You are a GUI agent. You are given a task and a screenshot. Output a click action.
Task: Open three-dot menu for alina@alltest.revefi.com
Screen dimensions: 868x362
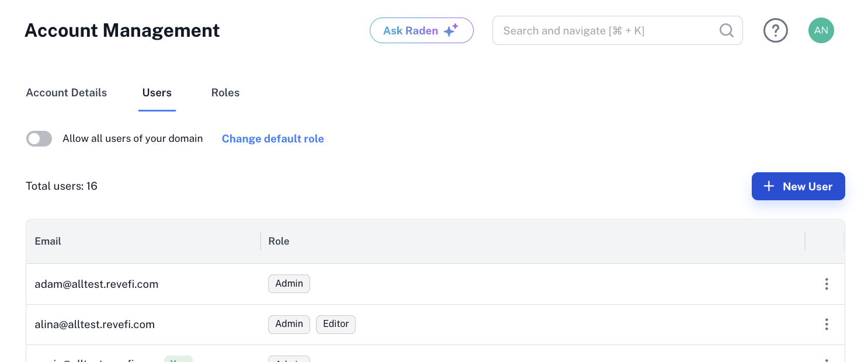826,324
